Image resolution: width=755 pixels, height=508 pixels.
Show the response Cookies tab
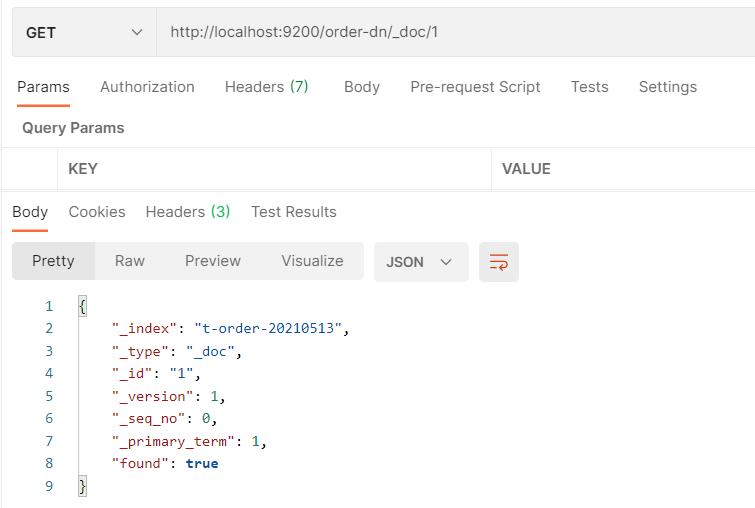[x=97, y=212]
